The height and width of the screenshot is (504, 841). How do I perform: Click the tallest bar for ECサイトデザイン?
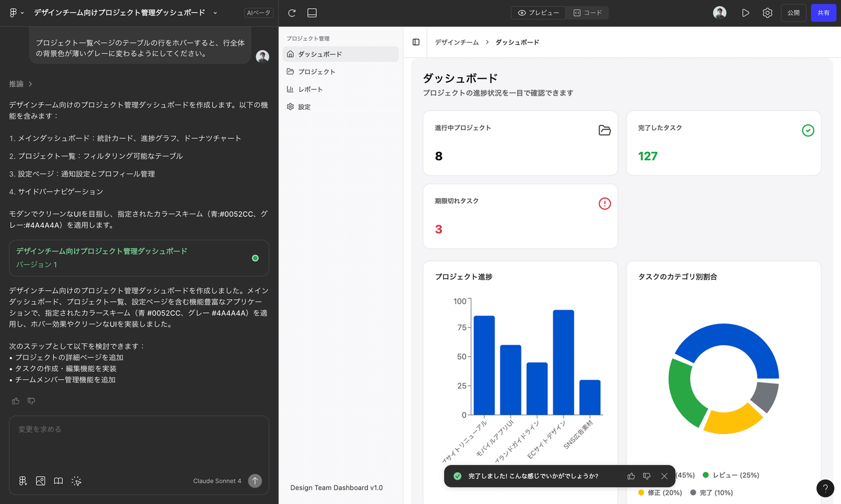point(563,362)
